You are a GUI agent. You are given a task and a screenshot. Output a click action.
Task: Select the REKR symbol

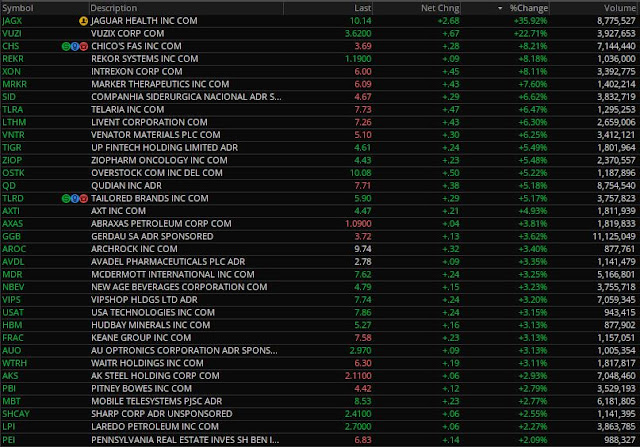[13, 59]
